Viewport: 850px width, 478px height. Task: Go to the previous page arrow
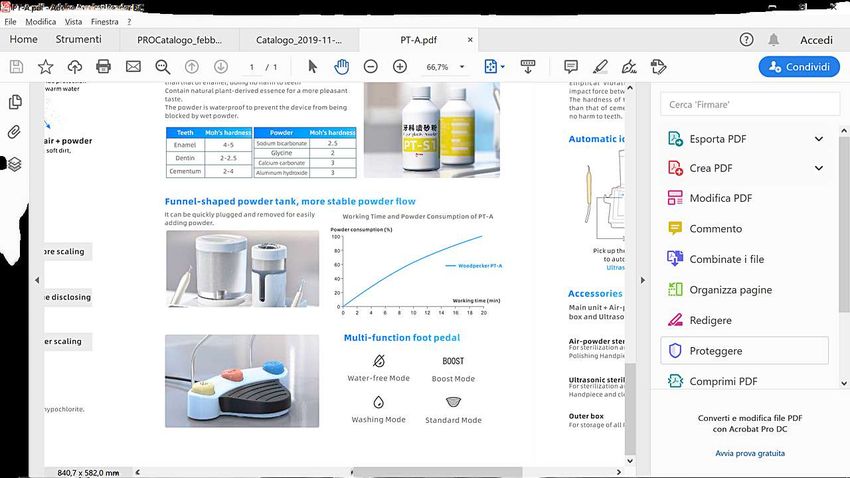[191, 67]
